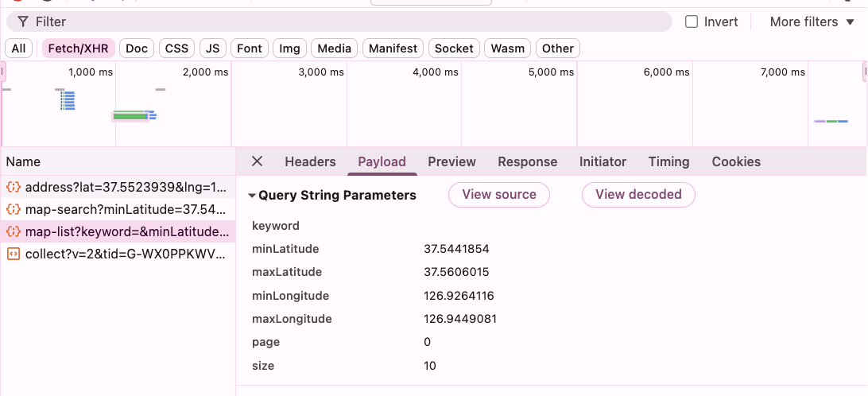Enable the Img type filter
This screenshot has height=396, width=868.
289,49
